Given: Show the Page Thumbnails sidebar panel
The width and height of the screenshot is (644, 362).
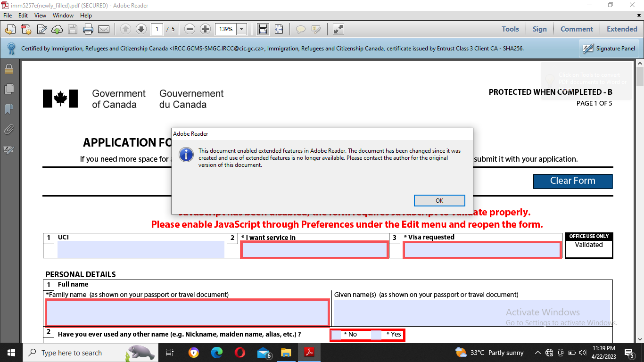Looking at the screenshot, I should (x=8, y=89).
